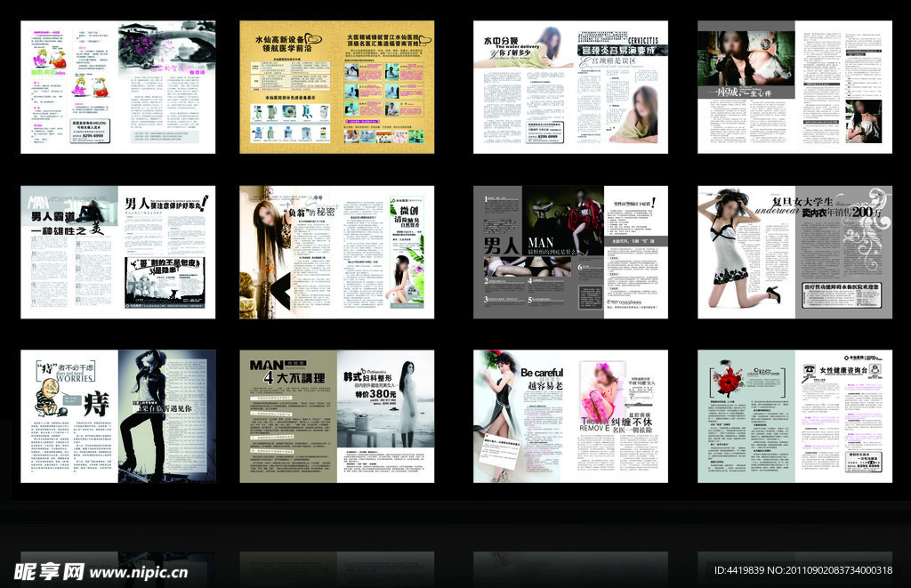Image resolution: width=911 pixels, height=588 pixels.
Task: Click the TROUBLE REMOVE 纠缠不休 headline
Action: (617, 424)
